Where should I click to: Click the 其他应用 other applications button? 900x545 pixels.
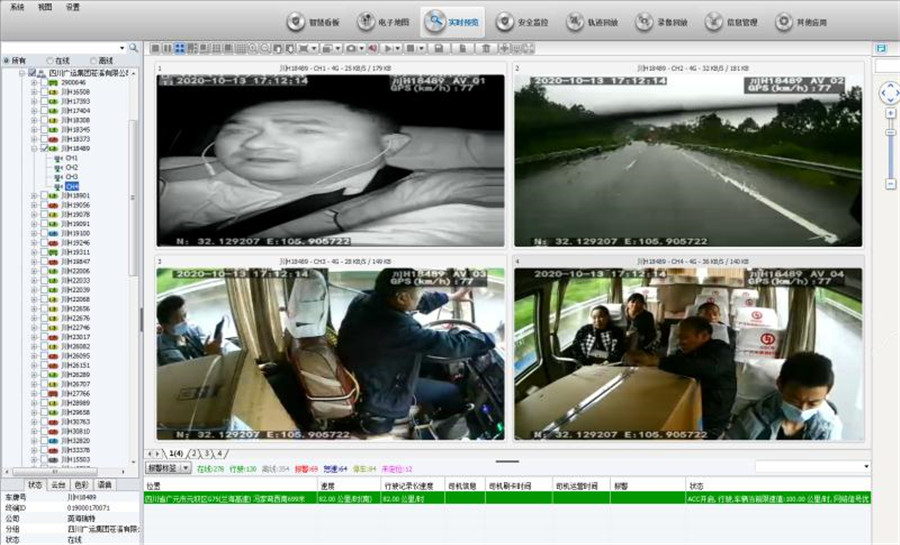click(x=798, y=22)
